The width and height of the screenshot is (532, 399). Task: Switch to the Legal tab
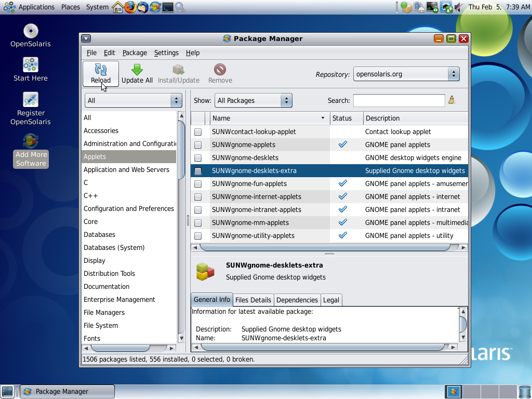331,300
